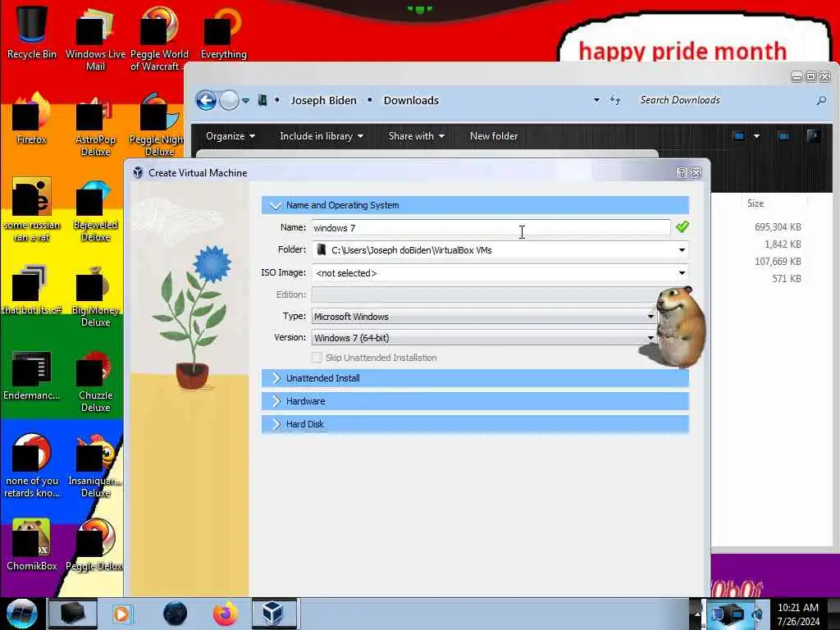Click the Downloads breadcrumb
The height and width of the screenshot is (630, 840).
pyautogui.click(x=411, y=100)
